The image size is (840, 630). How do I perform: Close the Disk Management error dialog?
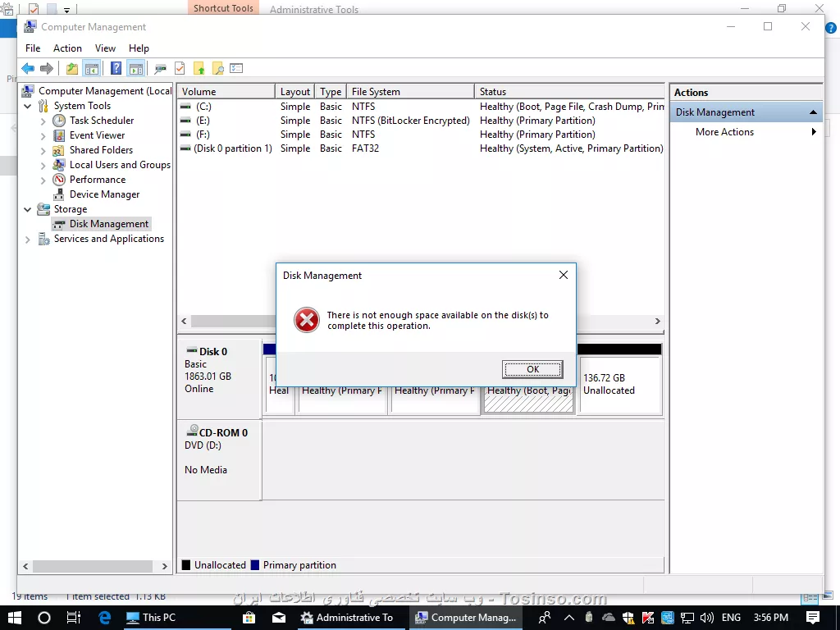pos(564,275)
